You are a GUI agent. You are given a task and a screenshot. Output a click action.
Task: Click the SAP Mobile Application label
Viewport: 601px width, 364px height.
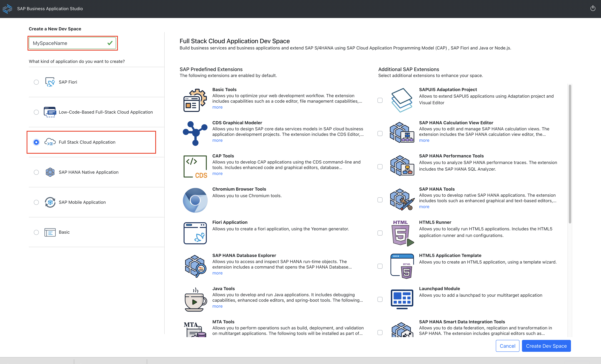pos(82,202)
